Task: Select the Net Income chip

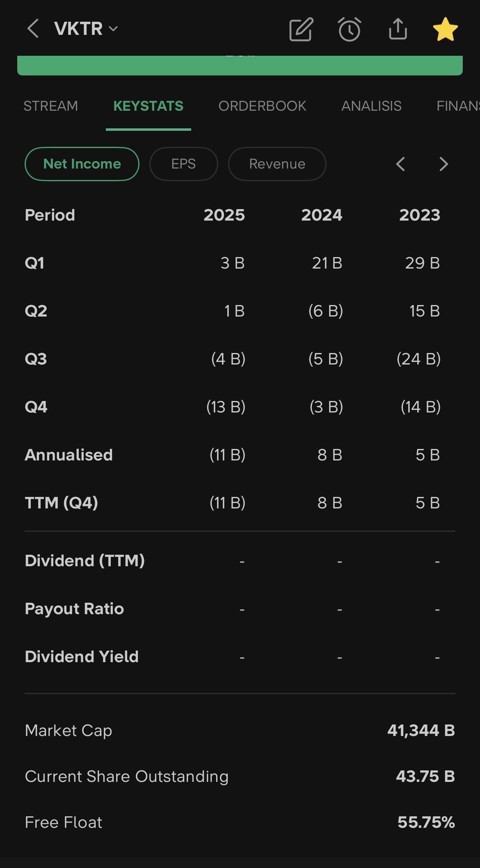Action: 82,164
